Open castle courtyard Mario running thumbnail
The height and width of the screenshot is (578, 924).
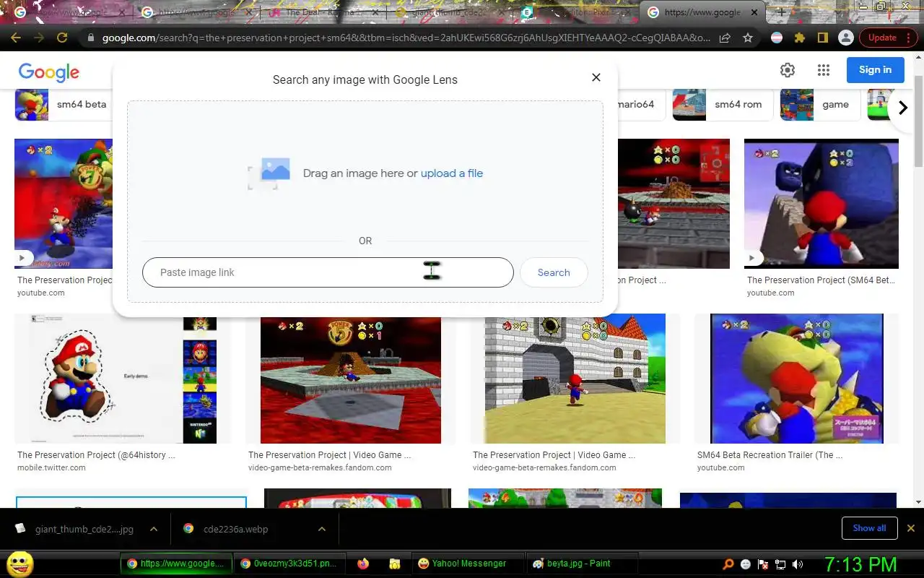575,379
